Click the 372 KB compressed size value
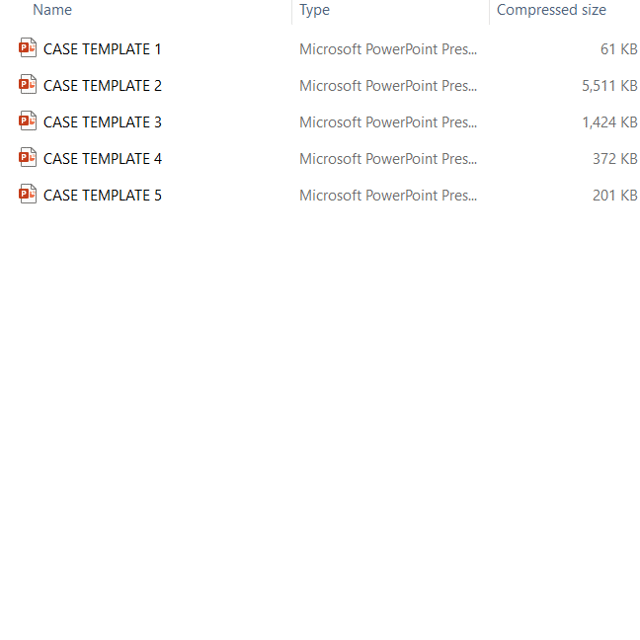Viewport: 640px width, 640px height. tap(615, 159)
